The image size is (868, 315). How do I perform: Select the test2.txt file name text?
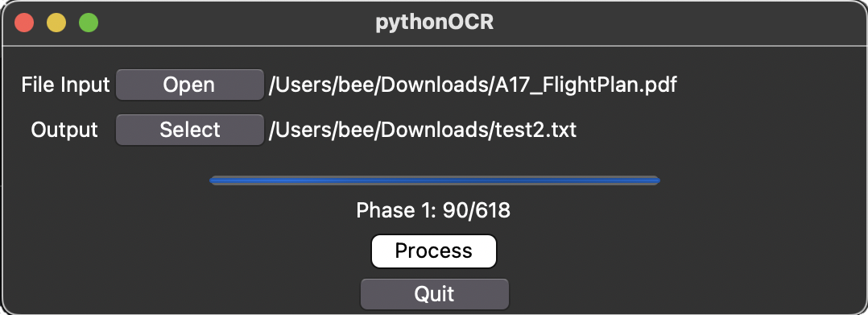(x=533, y=130)
